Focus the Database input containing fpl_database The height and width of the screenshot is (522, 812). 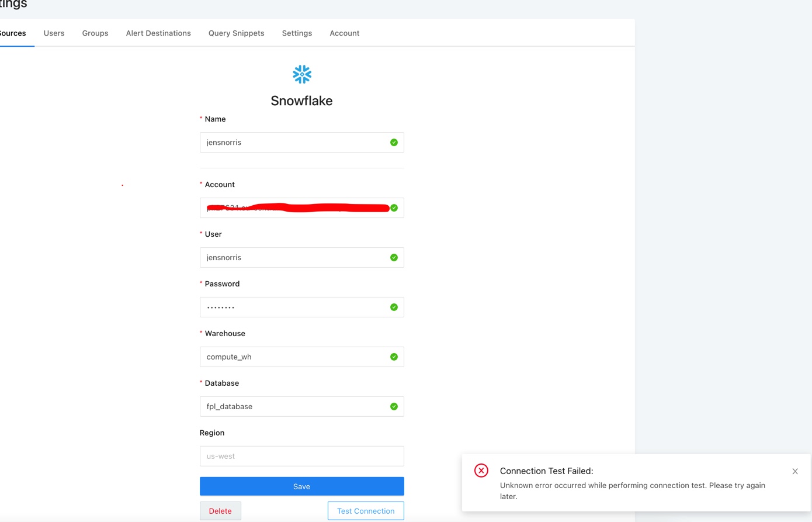302,407
